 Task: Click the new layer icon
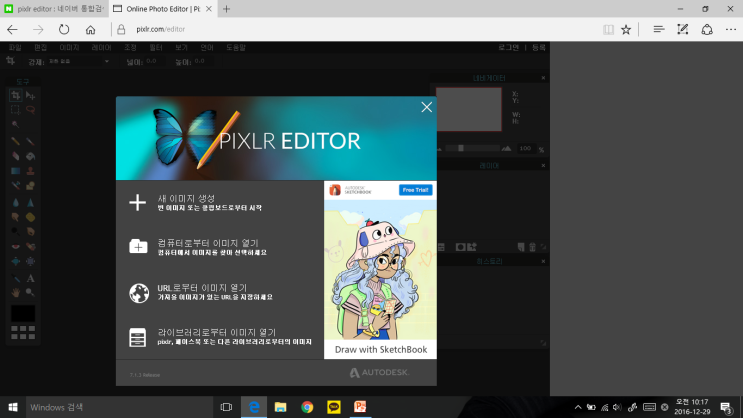coord(521,247)
